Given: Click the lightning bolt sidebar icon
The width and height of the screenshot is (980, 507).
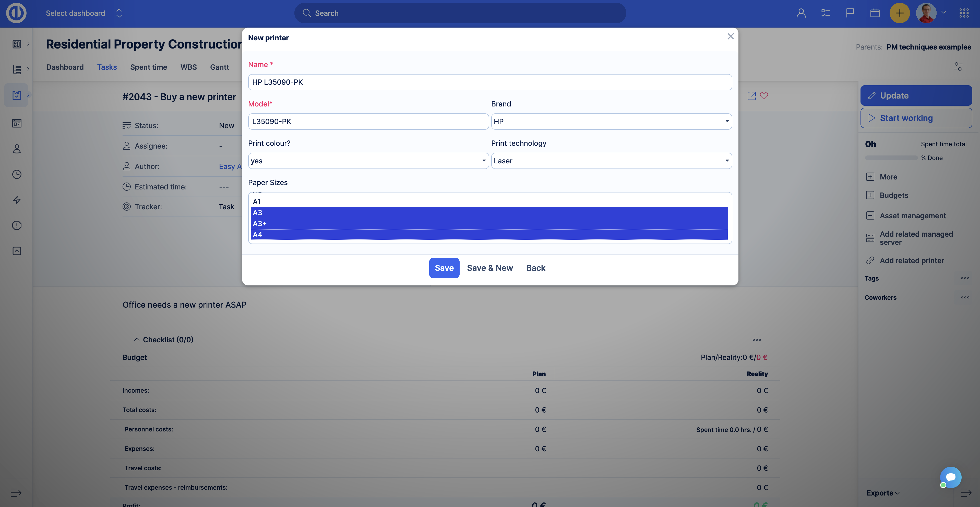Looking at the screenshot, I should tap(17, 200).
